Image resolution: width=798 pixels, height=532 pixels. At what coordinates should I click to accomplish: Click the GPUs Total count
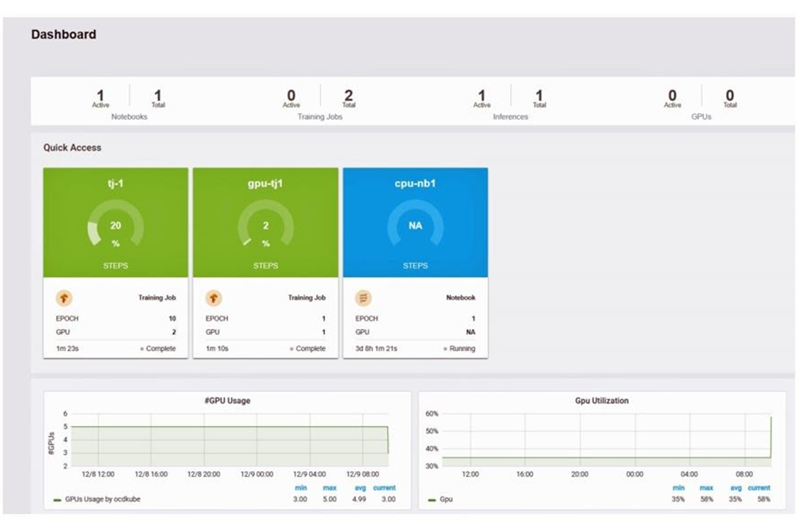click(x=729, y=96)
